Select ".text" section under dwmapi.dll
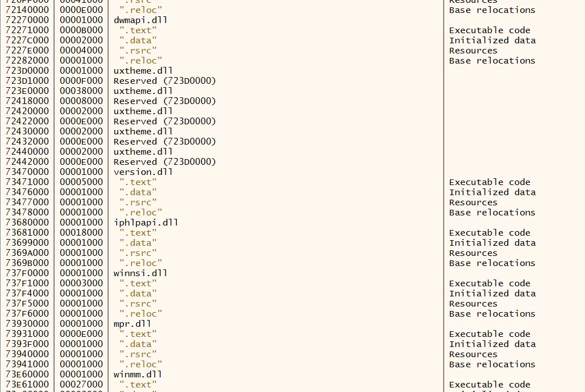 tap(138, 30)
